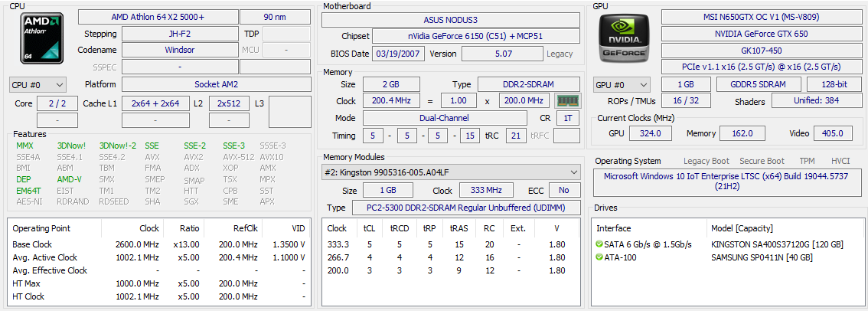
Task: Click the DDR2-SDRAM memory type field
Action: [x=529, y=85]
